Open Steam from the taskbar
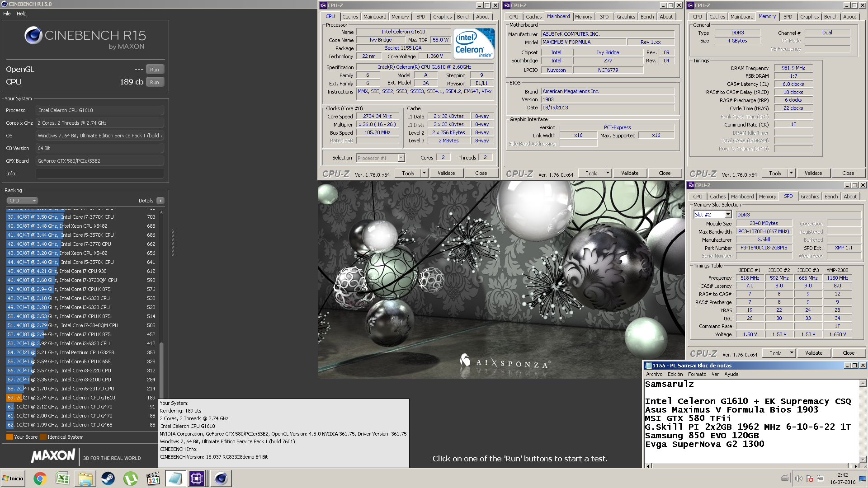868x488 pixels. pyautogui.click(x=108, y=479)
